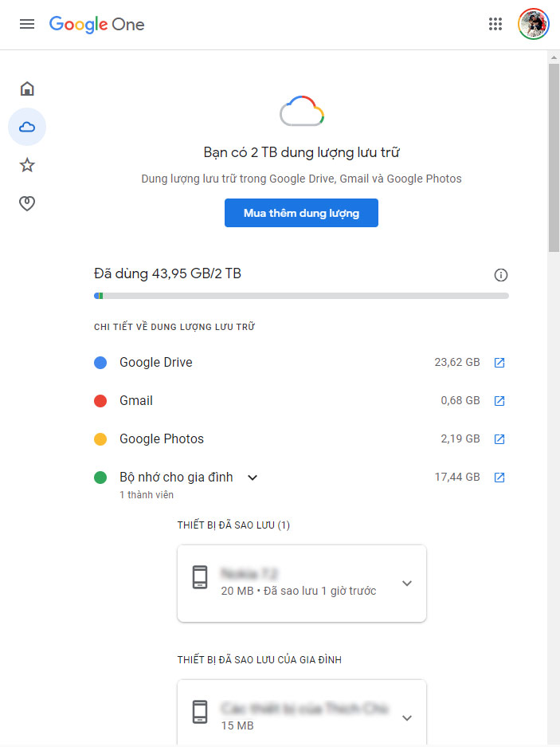Click CHI TIẾT VỀ DUNG LƯỢNG LƯU TRỮ heading
Screen dimensions: 560x747
click(174, 327)
